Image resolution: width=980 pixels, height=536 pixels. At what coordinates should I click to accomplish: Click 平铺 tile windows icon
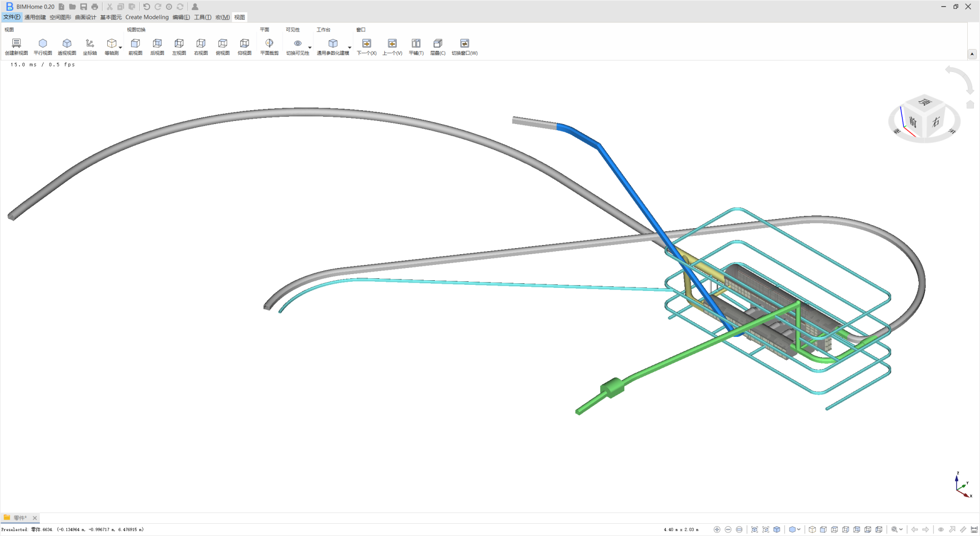coord(416,44)
